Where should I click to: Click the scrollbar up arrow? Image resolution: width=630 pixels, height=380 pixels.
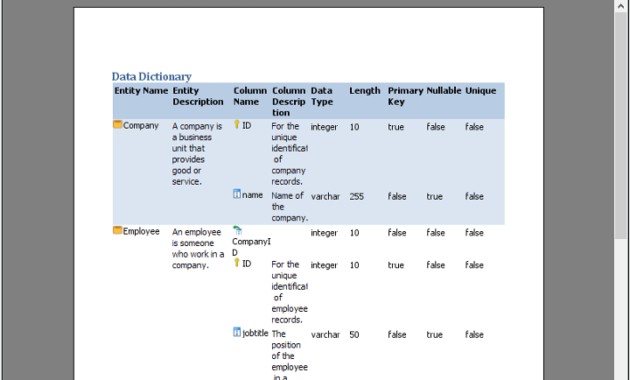(x=621, y=6)
